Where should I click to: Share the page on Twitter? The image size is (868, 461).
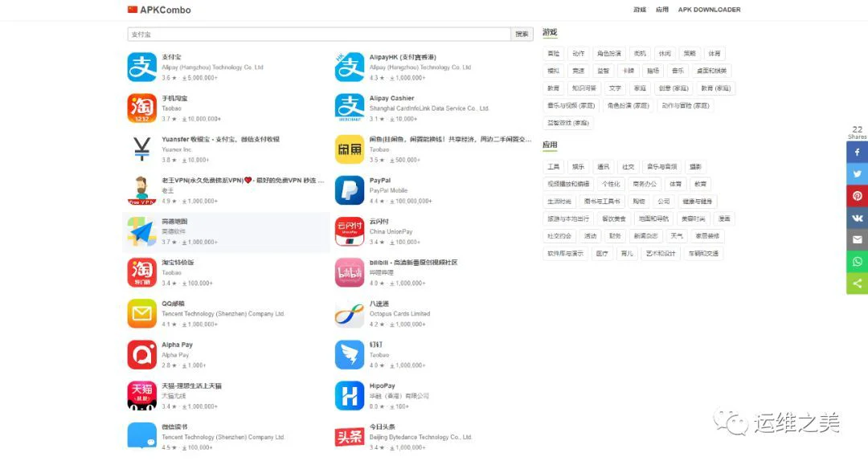tap(857, 173)
